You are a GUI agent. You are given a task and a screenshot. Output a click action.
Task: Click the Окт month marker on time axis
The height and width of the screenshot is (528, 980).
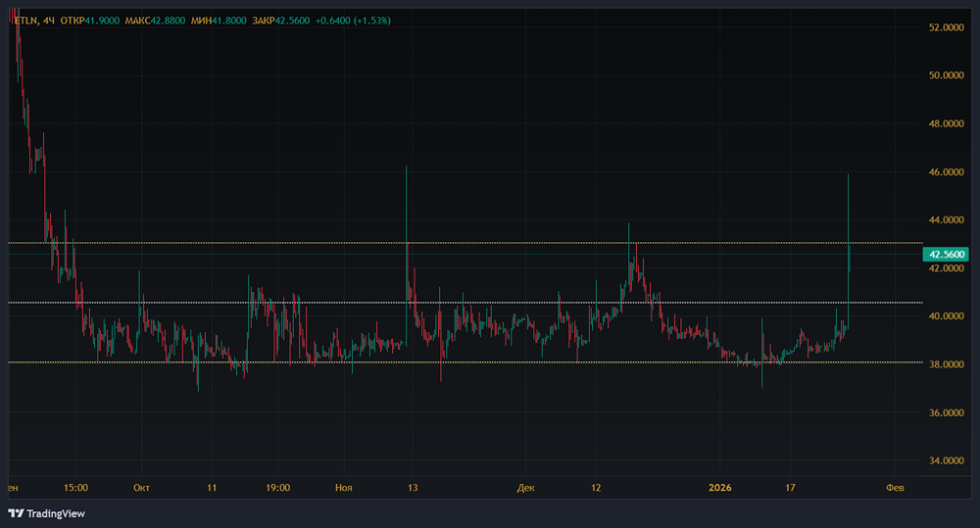click(141, 488)
